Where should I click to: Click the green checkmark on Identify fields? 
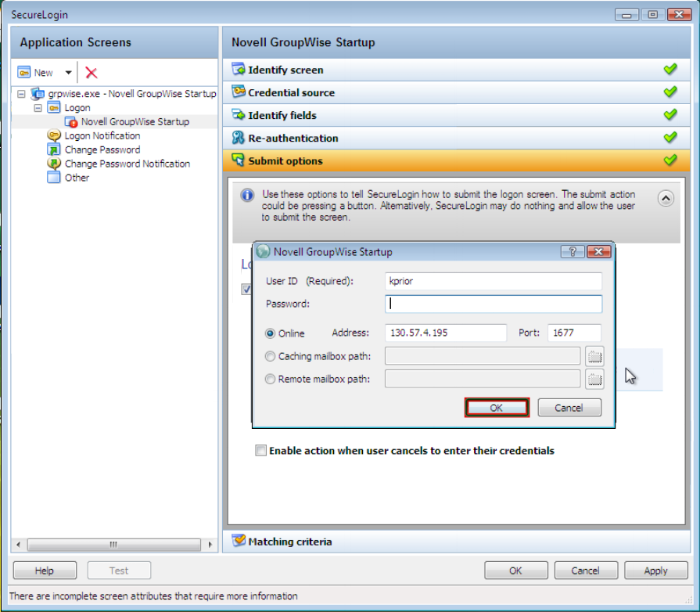click(670, 115)
